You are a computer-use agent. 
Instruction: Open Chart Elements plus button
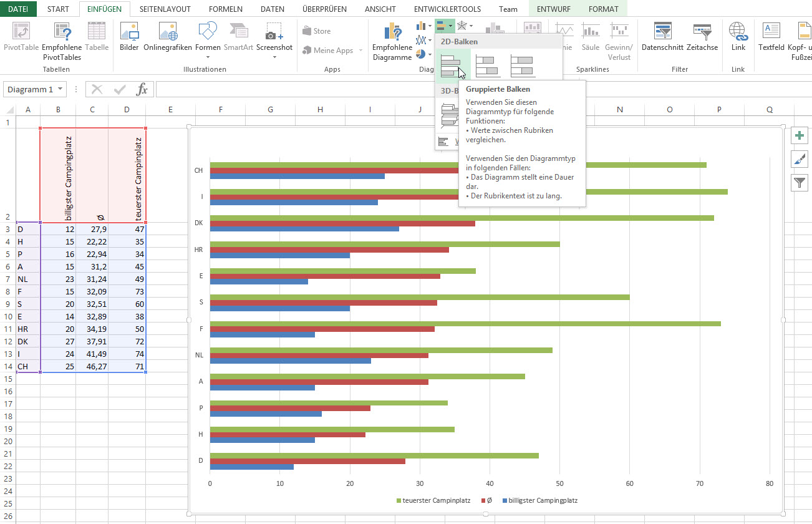click(x=799, y=136)
